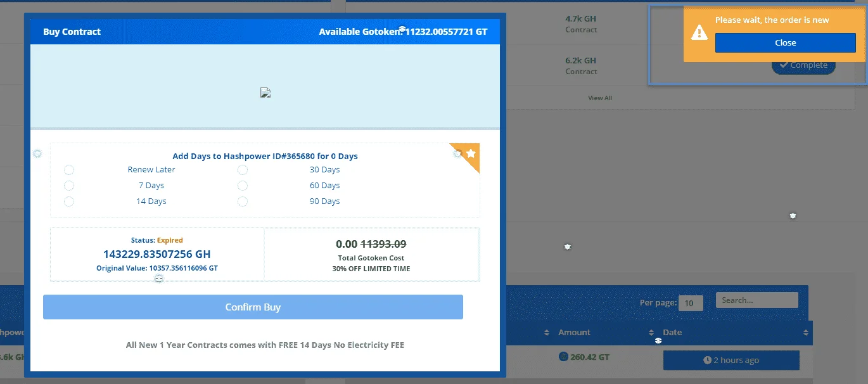Click the Available Gotoken balance text

pyautogui.click(x=403, y=32)
